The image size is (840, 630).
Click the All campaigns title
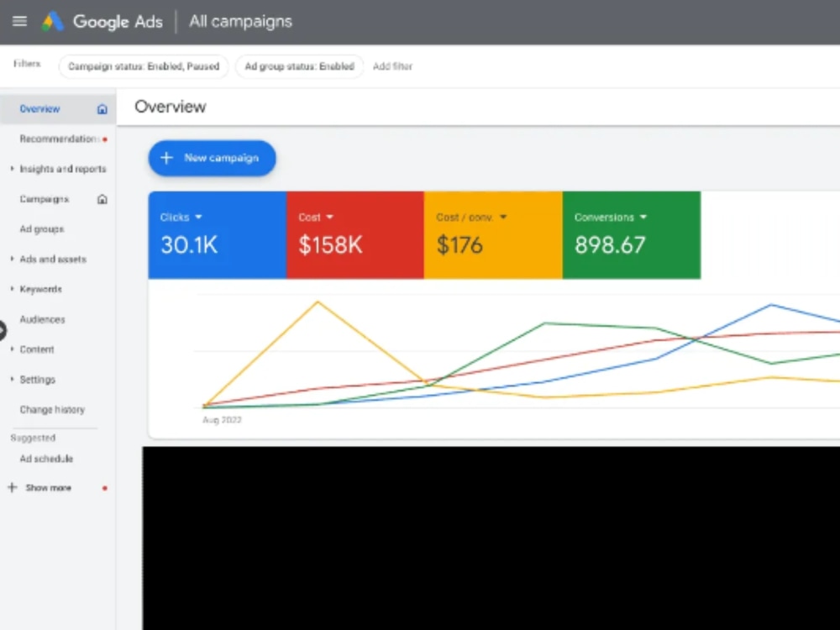pyautogui.click(x=240, y=22)
